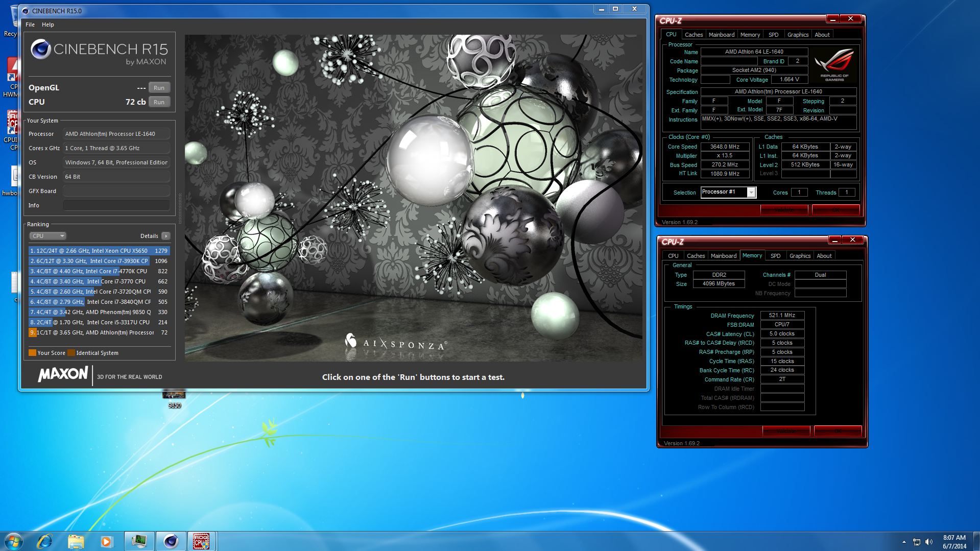Switch to Graphics tab in top CPU-Z window
The image size is (980, 551).
click(x=798, y=35)
